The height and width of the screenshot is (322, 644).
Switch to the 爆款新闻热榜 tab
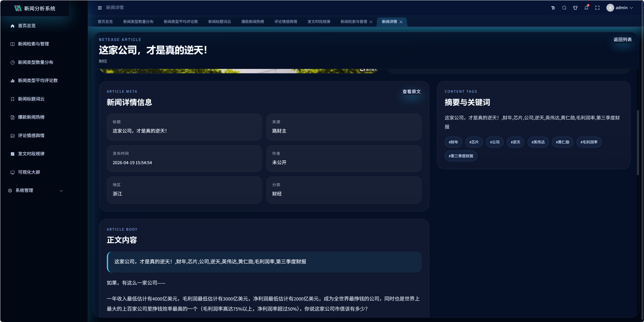(253, 22)
